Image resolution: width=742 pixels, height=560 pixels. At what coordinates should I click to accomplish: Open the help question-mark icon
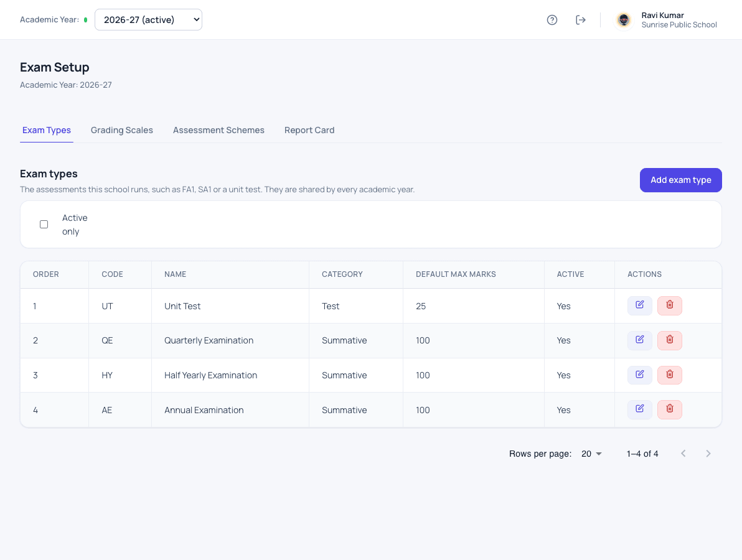point(552,20)
